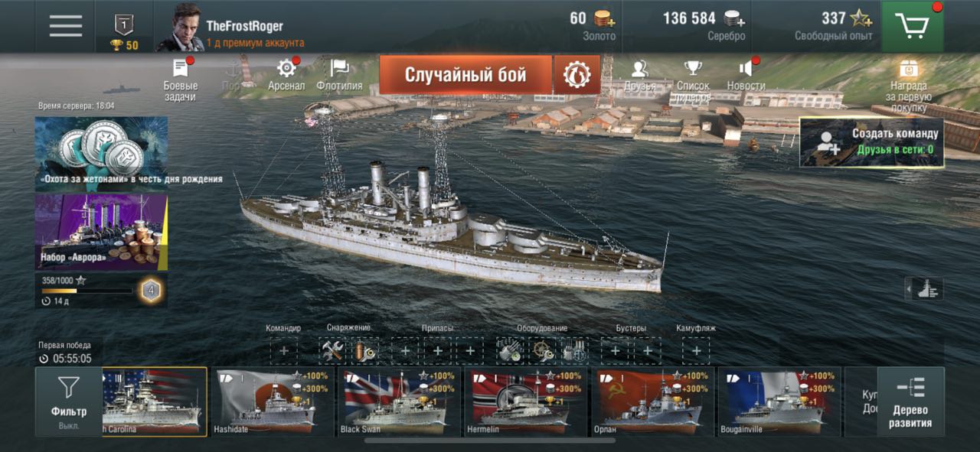Open Друзья friends icon
Viewport: 980px width, 452px height.
tap(639, 74)
